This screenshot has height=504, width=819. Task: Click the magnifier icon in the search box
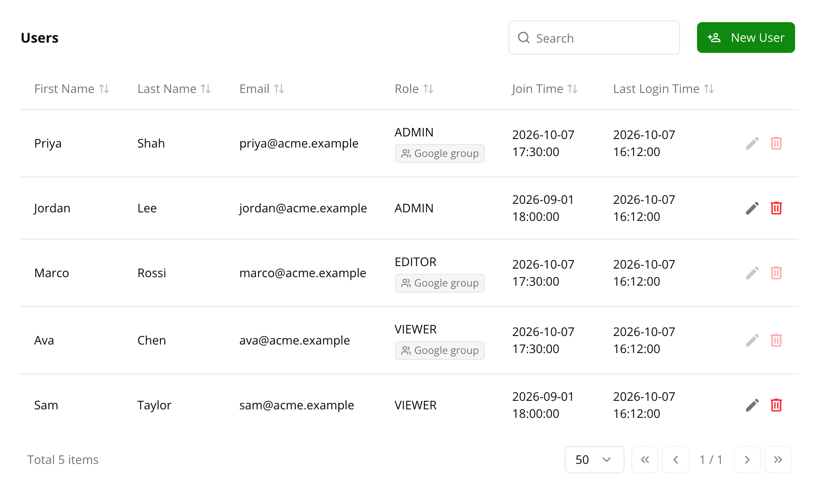[x=524, y=38]
